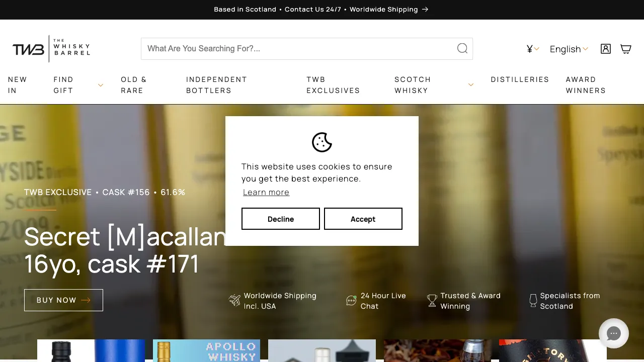Click the search magnifier icon
Screen dimensions: 644x362
click(x=462, y=48)
